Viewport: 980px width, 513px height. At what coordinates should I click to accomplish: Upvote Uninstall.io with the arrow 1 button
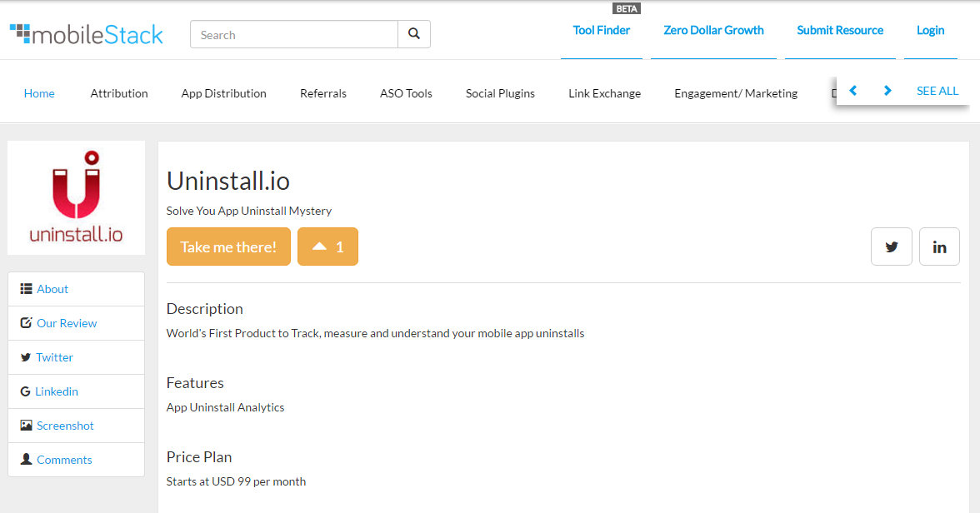pos(327,247)
